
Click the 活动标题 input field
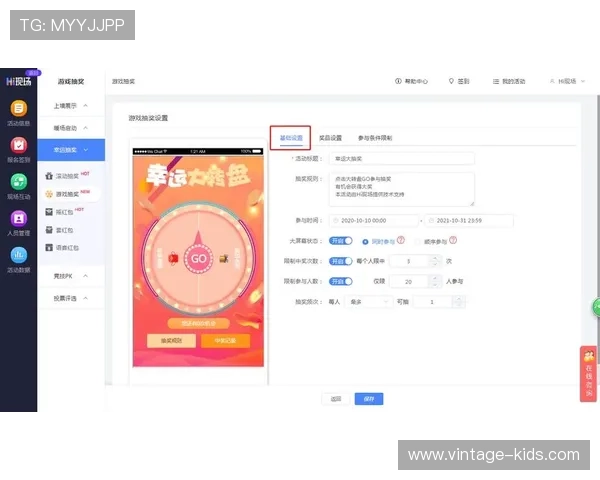pyautogui.click(x=402, y=158)
